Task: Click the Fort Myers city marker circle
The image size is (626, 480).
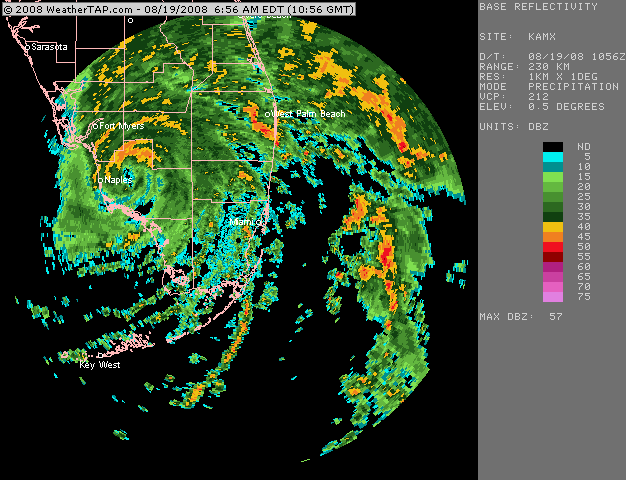Action: pos(97,126)
